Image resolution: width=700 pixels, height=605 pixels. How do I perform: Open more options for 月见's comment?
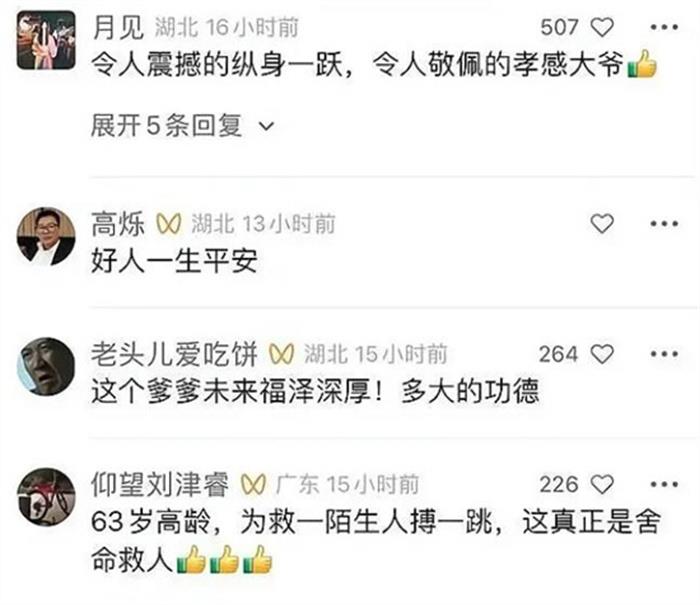[x=664, y=27]
